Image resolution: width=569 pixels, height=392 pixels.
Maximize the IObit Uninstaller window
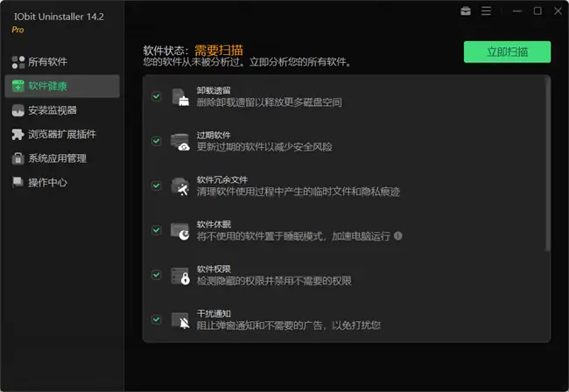537,11
